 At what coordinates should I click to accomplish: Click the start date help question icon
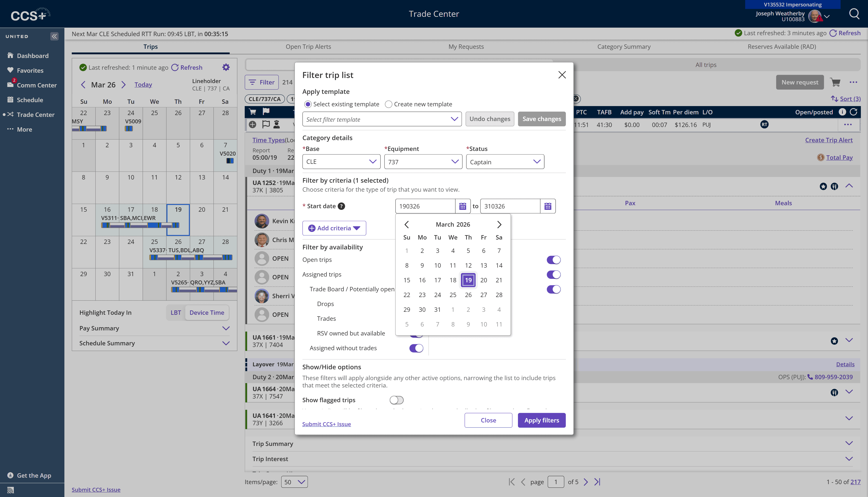click(x=341, y=206)
